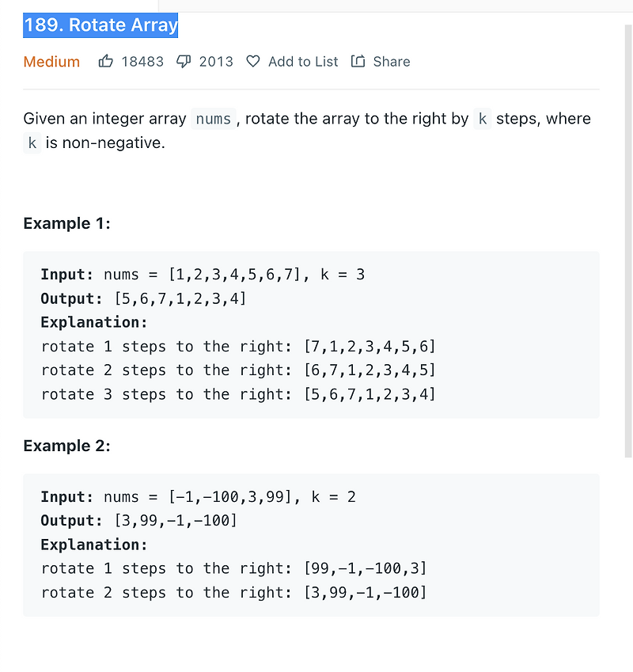Click the Add to List label

pos(303,61)
